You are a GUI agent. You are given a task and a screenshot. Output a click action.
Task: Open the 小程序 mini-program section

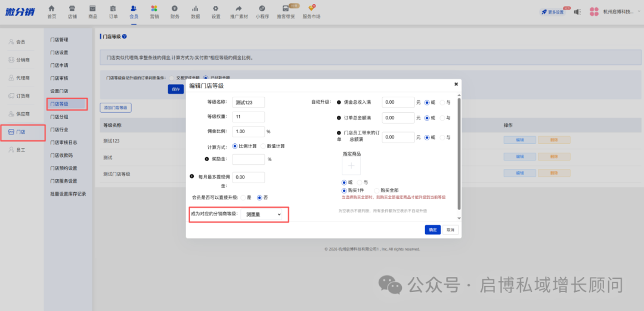tap(262, 12)
